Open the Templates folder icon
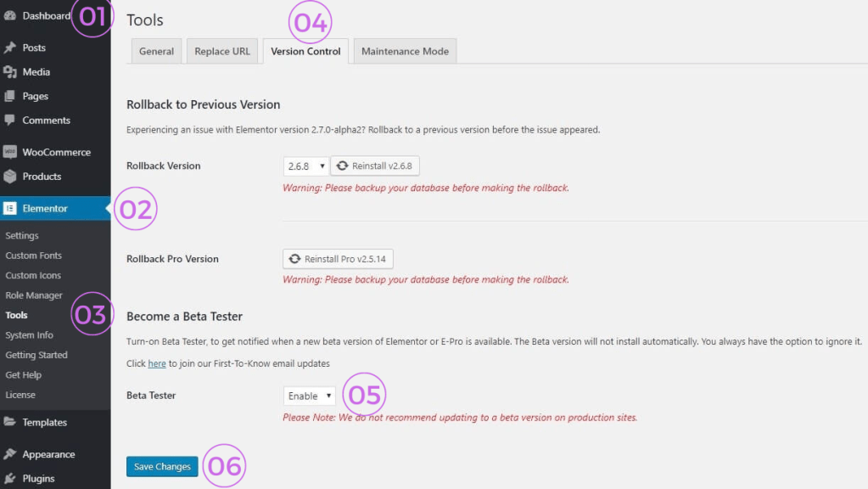Image resolution: width=868 pixels, height=489 pixels. (10, 422)
